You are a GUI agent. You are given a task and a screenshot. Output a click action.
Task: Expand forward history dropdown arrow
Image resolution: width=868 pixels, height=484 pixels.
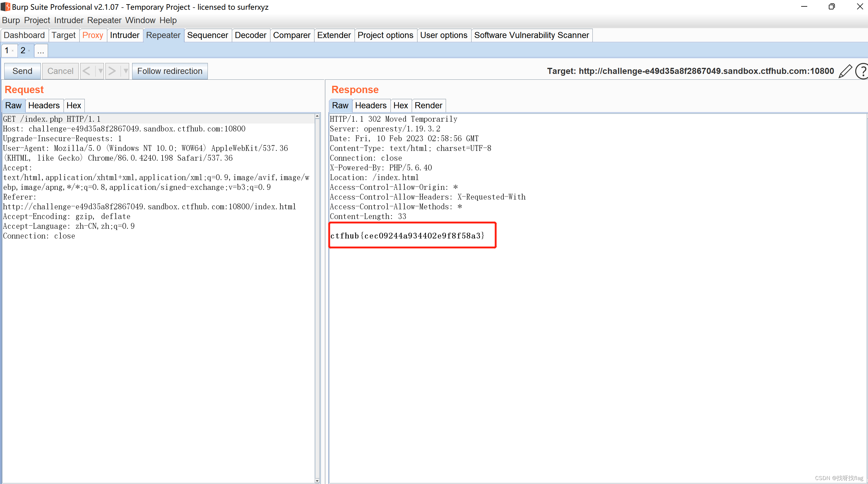[125, 71]
